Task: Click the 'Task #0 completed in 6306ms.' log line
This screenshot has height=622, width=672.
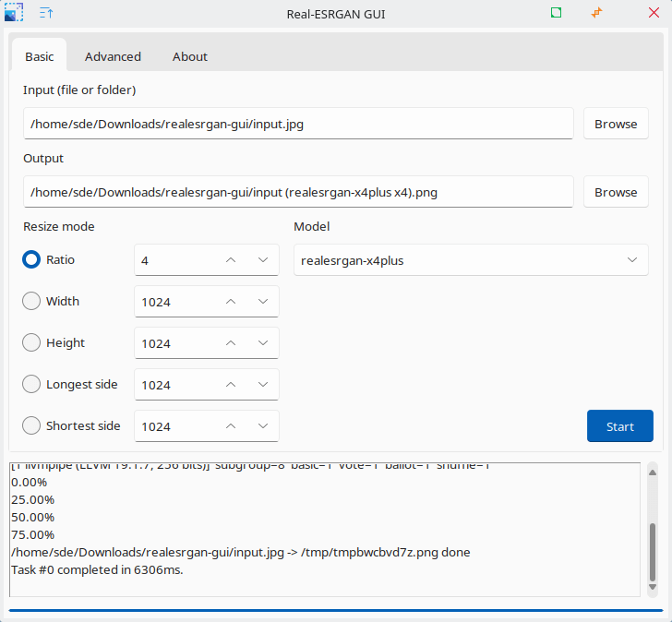Action: click(97, 569)
